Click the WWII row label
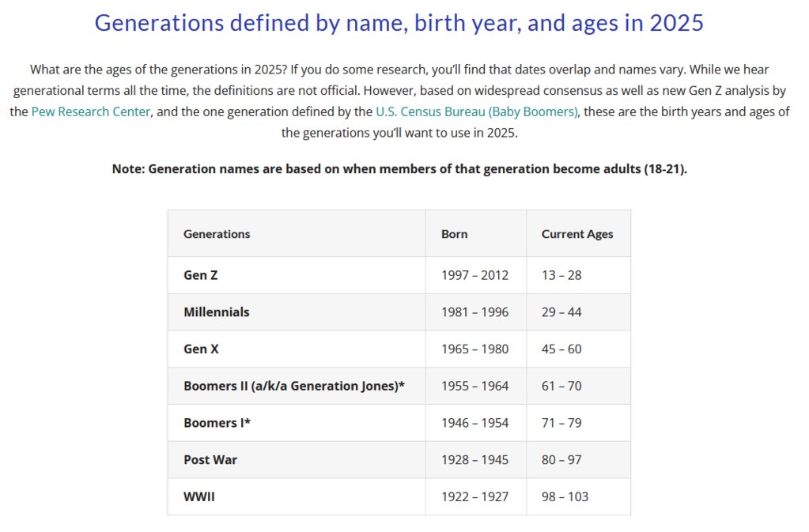Viewport: 809px width, 532px height. pyautogui.click(x=199, y=497)
